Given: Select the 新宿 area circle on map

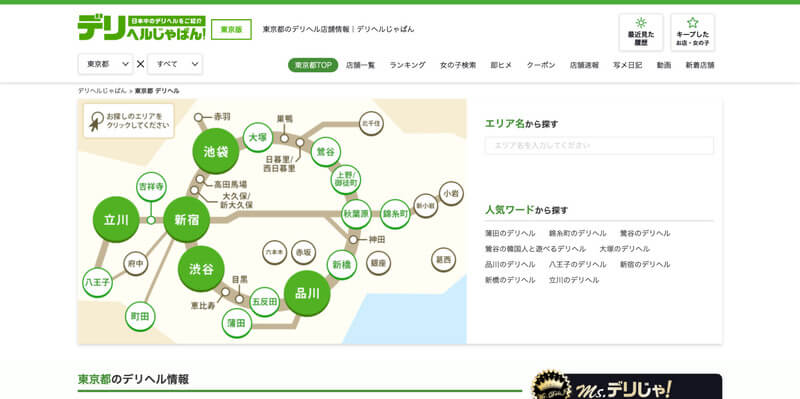Looking at the screenshot, I should (x=187, y=220).
